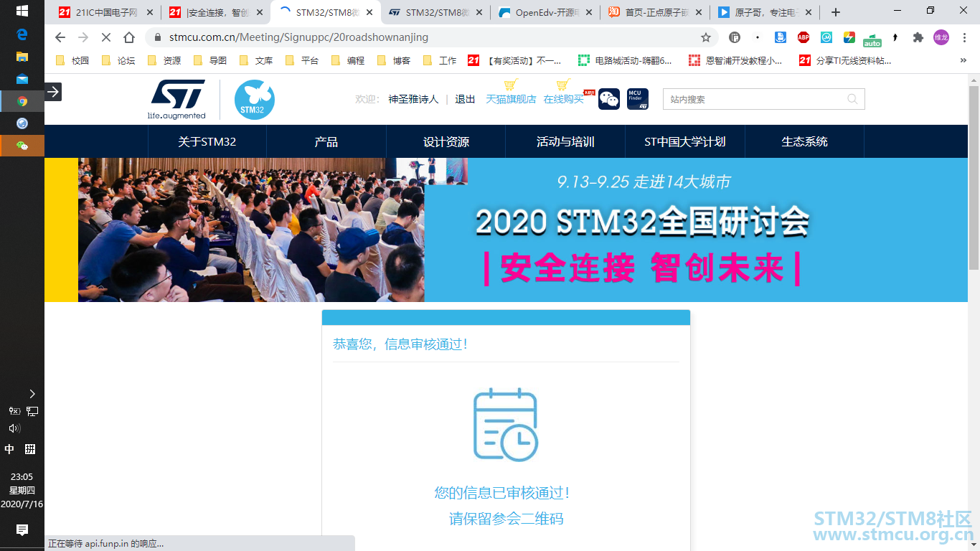This screenshot has height=551, width=980.
Task: Open the 设计资源 navigation menu
Action: tap(446, 141)
